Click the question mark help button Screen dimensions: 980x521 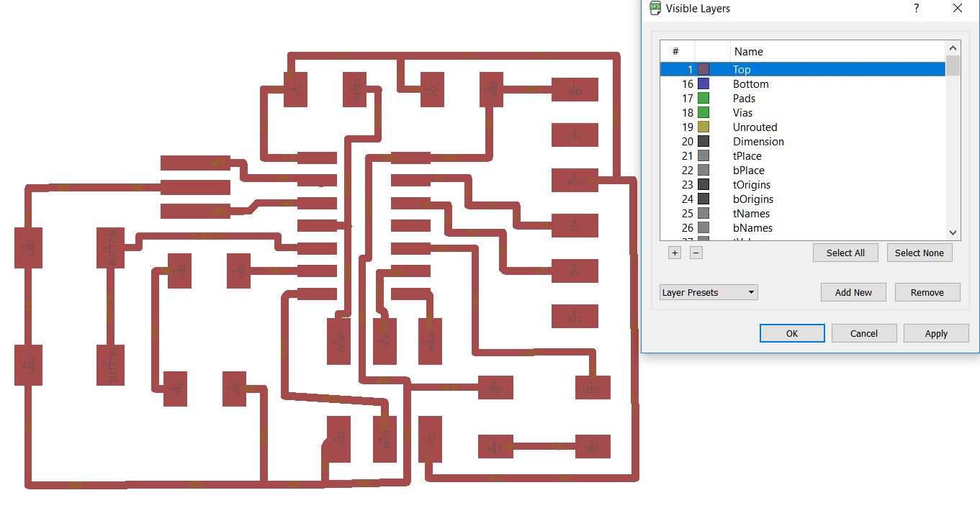[x=917, y=8]
